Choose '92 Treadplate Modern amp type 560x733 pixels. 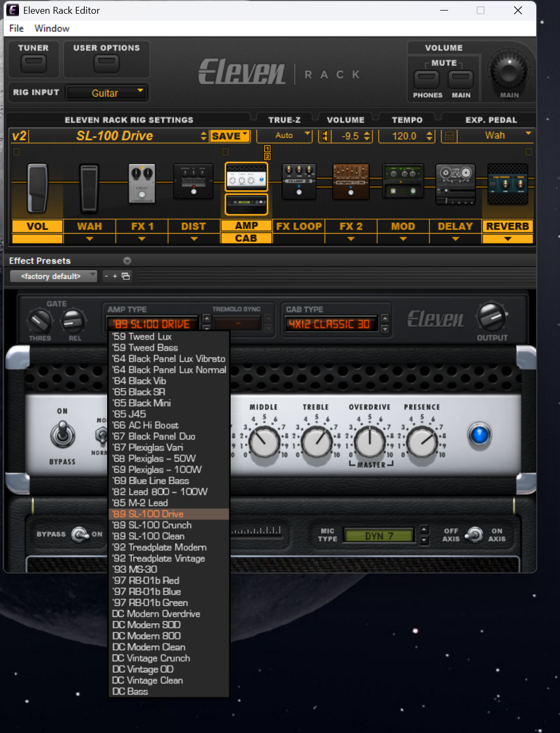click(x=169, y=547)
